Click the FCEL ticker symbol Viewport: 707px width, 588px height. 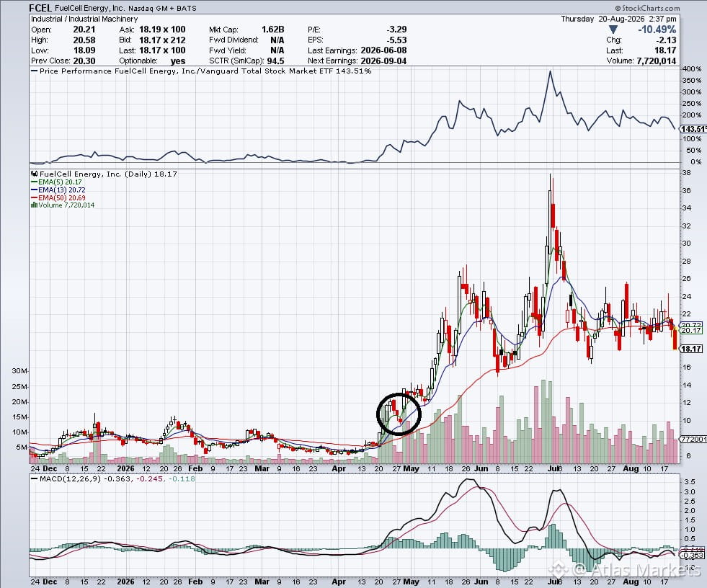pyautogui.click(x=40, y=8)
